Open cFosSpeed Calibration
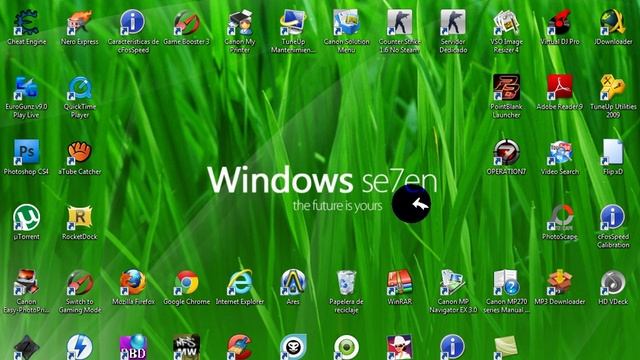 613,217
